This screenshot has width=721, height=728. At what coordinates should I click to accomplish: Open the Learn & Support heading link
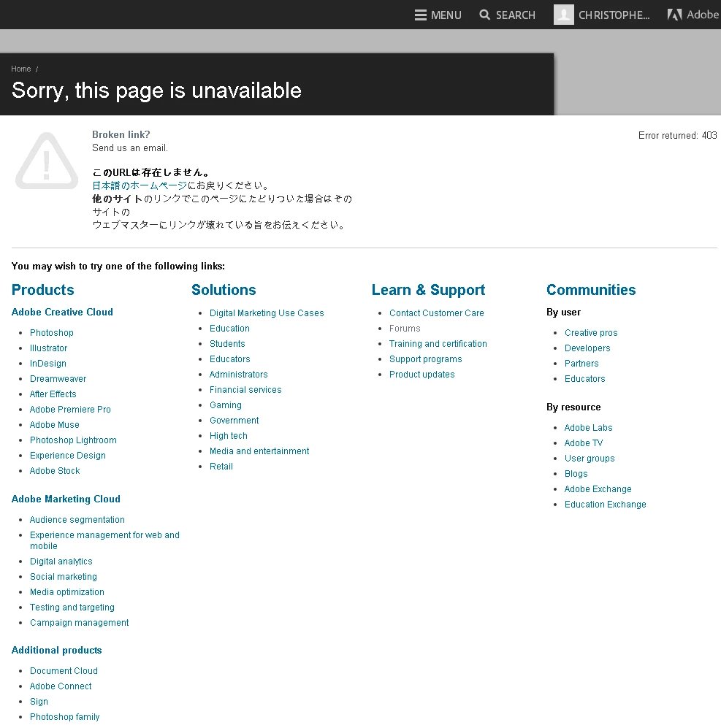coord(428,290)
